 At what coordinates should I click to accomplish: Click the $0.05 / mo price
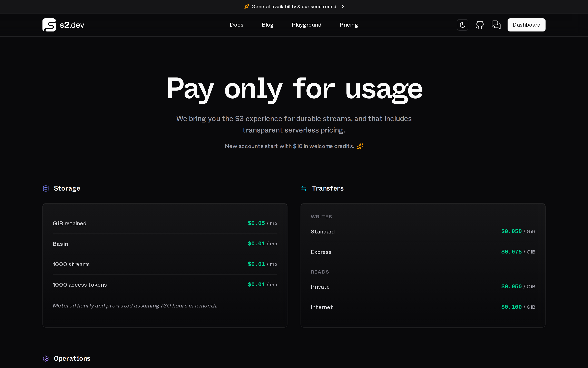[x=262, y=223]
